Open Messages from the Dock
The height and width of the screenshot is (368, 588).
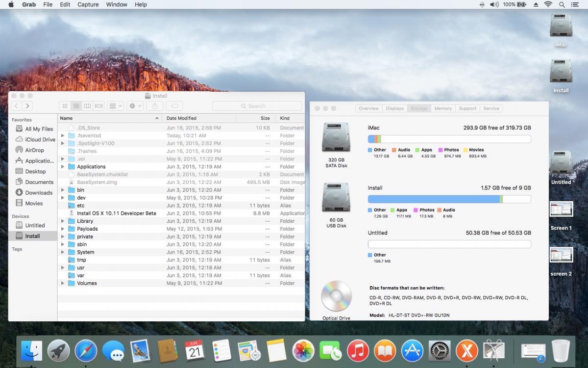113,351
